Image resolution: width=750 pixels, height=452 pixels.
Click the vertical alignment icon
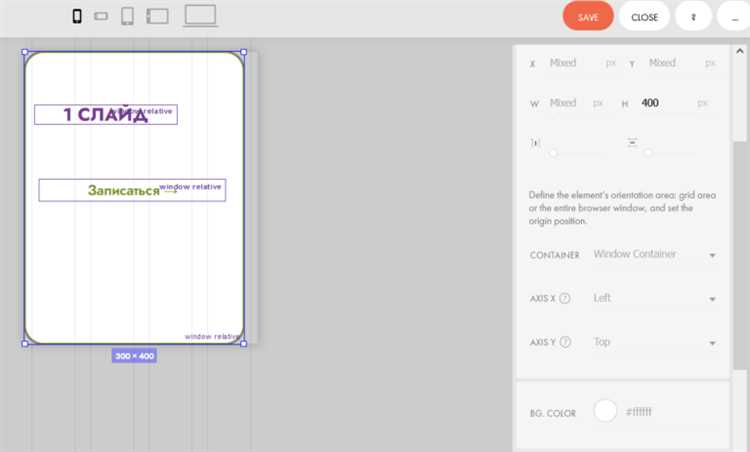(632, 142)
